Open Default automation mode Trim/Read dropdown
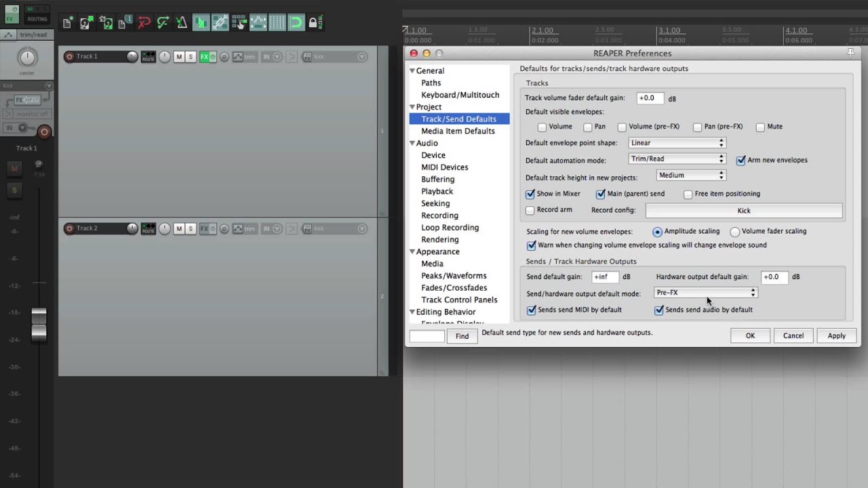Image resolution: width=868 pixels, height=488 pixels. tap(677, 159)
